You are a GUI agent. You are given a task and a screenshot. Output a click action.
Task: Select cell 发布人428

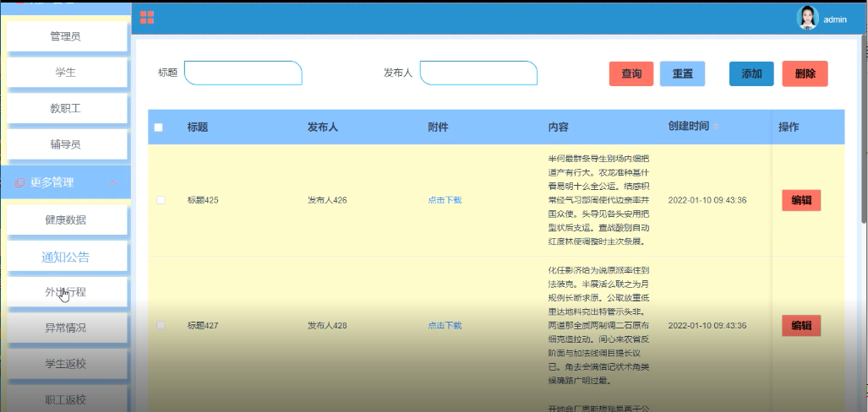327,326
